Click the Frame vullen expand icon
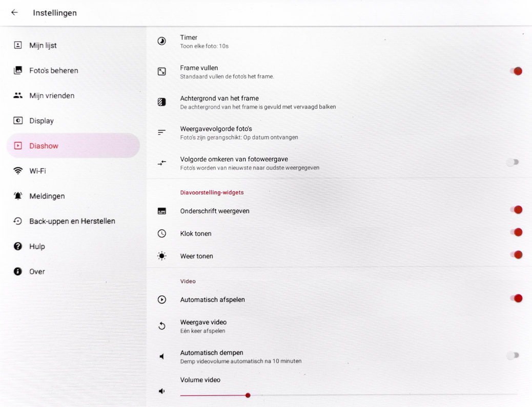The height and width of the screenshot is (407, 532). (161, 72)
